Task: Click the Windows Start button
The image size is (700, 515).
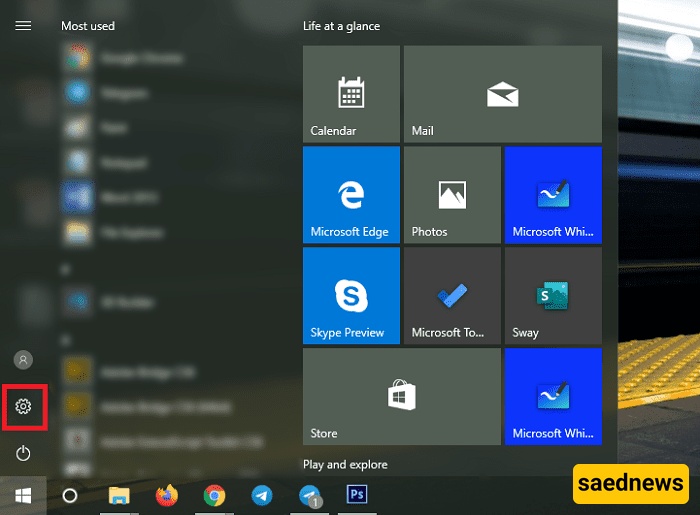Action: (23, 495)
